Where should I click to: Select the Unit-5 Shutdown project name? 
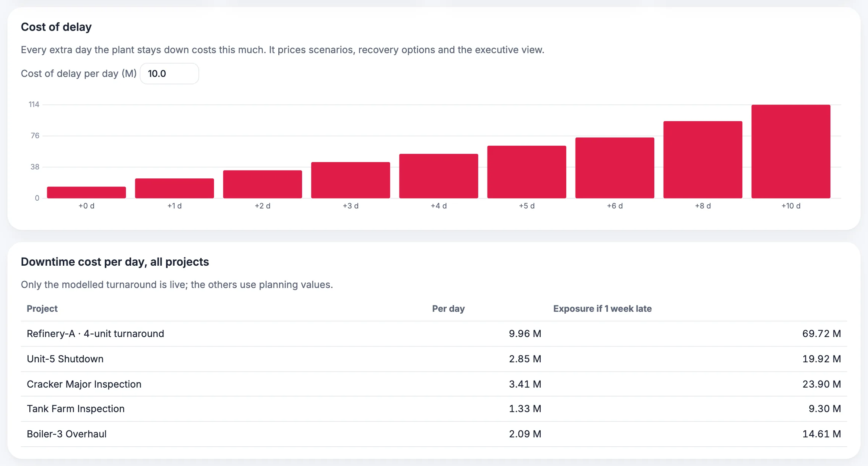(65, 359)
